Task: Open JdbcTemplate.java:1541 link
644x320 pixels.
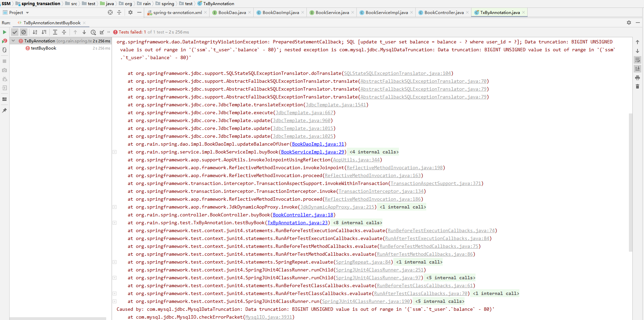Action: 336,105
